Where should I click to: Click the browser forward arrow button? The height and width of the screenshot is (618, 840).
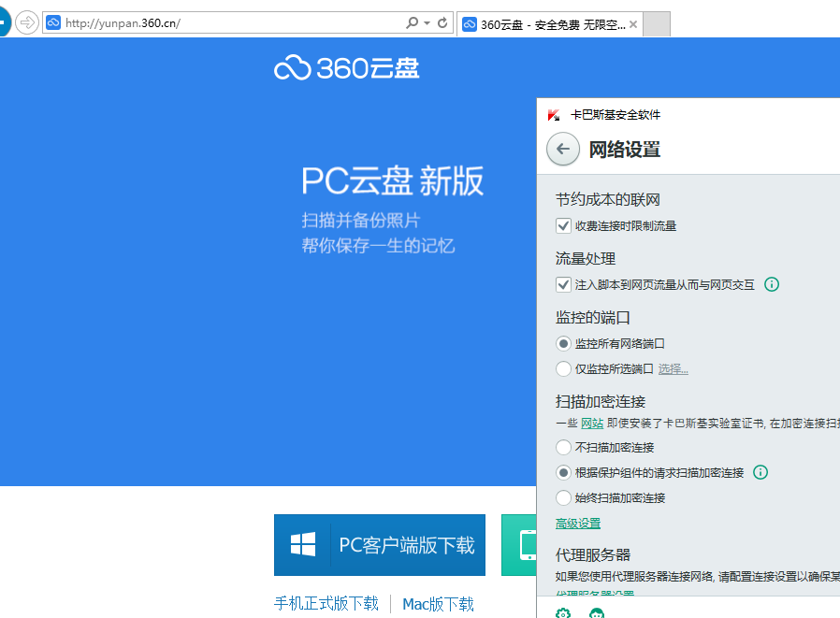tap(27, 23)
